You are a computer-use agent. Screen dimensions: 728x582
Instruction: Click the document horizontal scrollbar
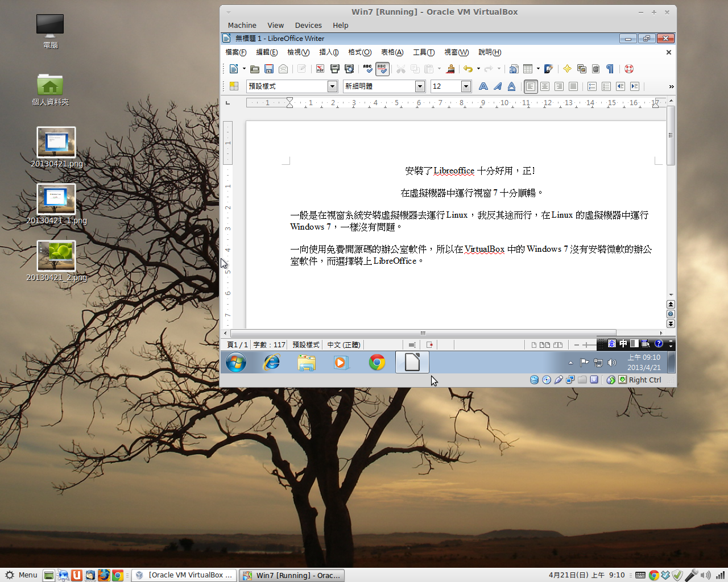[x=423, y=333]
